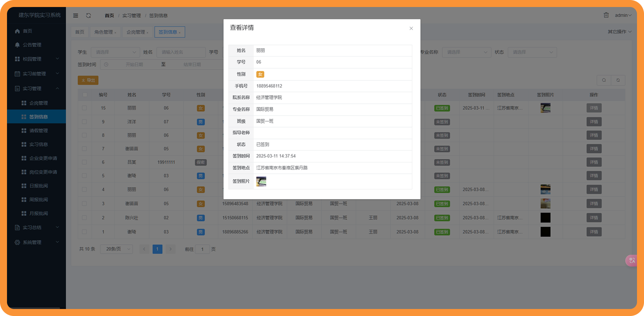Toggle the select-all checkbox in table header

click(x=85, y=95)
